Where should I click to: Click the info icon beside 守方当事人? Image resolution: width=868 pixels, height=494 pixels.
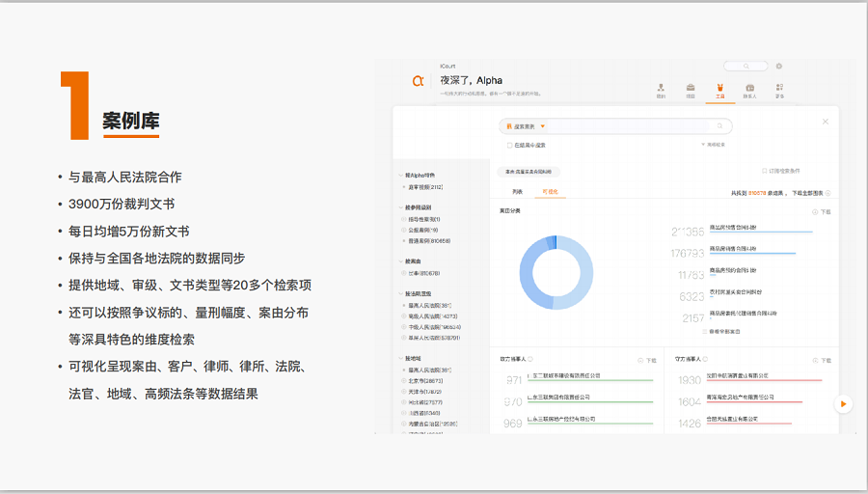click(x=705, y=359)
